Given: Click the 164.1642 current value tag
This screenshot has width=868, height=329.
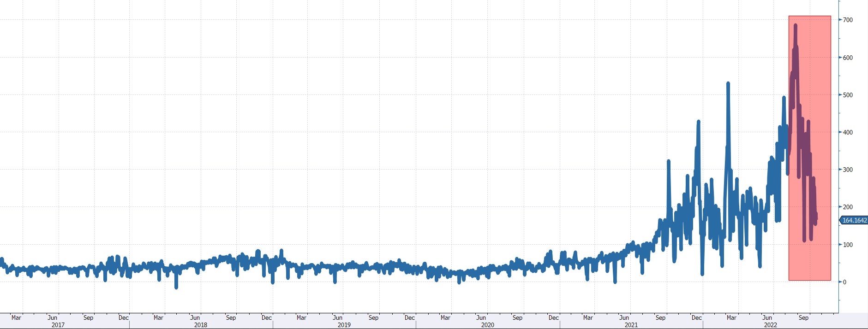Looking at the screenshot, I should [854, 221].
